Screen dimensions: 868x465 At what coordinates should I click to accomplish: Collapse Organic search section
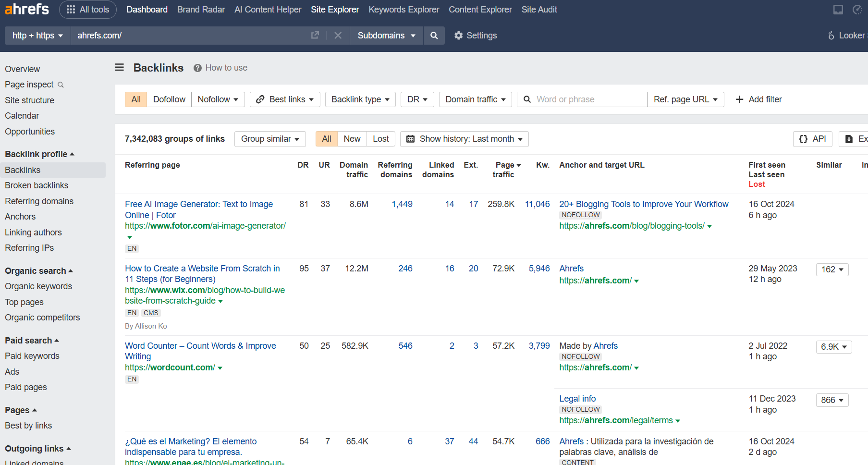39,271
